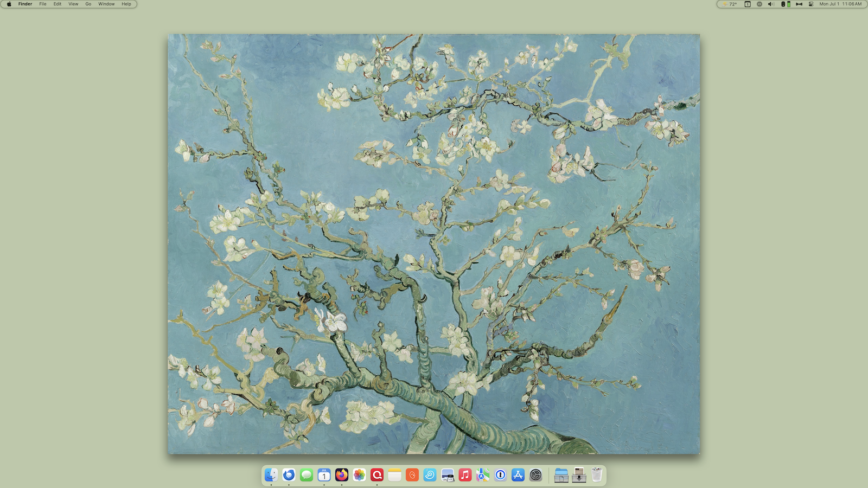Open System Settings from the Dock
The width and height of the screenshot is (868, 488).
point(535,475)
